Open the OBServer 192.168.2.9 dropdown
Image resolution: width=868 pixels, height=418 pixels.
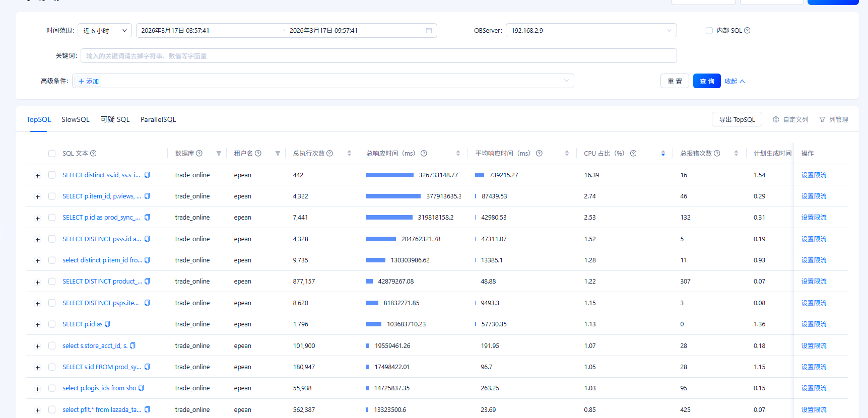pyautogui.click(x=591, y=31)
